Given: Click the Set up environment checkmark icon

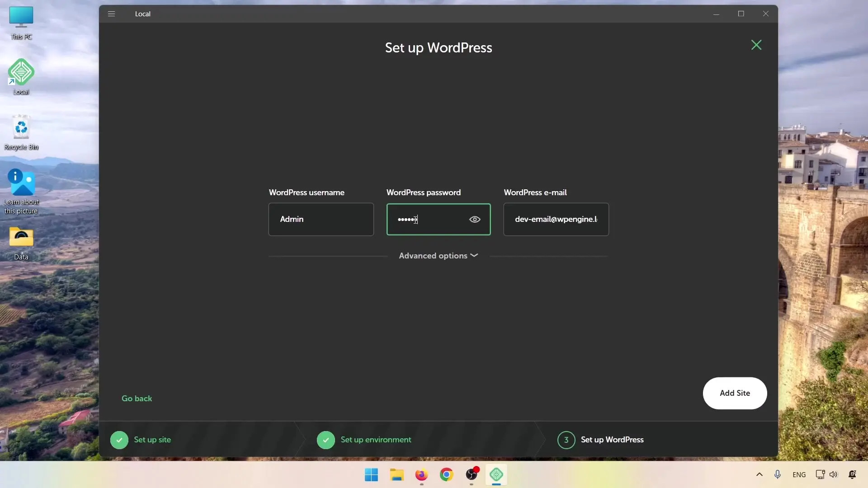Looking at the screenshot, I should click(326, 440).
